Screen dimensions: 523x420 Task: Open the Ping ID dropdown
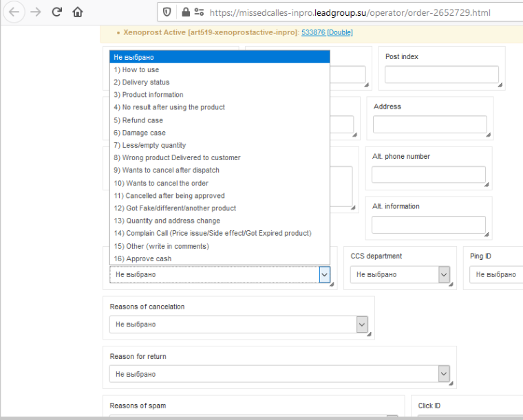(x=496, y=275)
